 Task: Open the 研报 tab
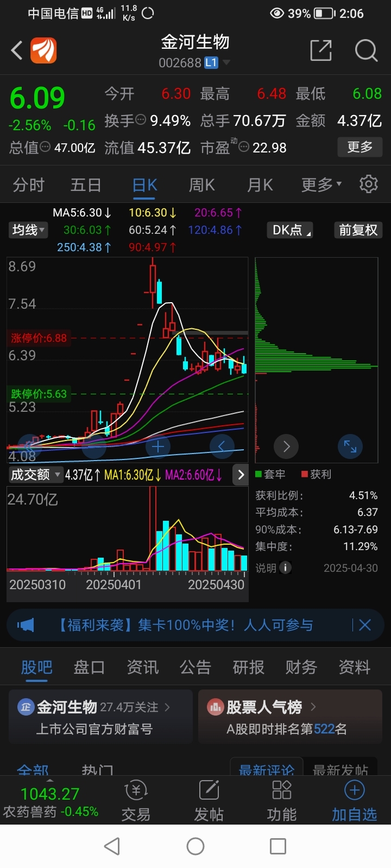249,667
